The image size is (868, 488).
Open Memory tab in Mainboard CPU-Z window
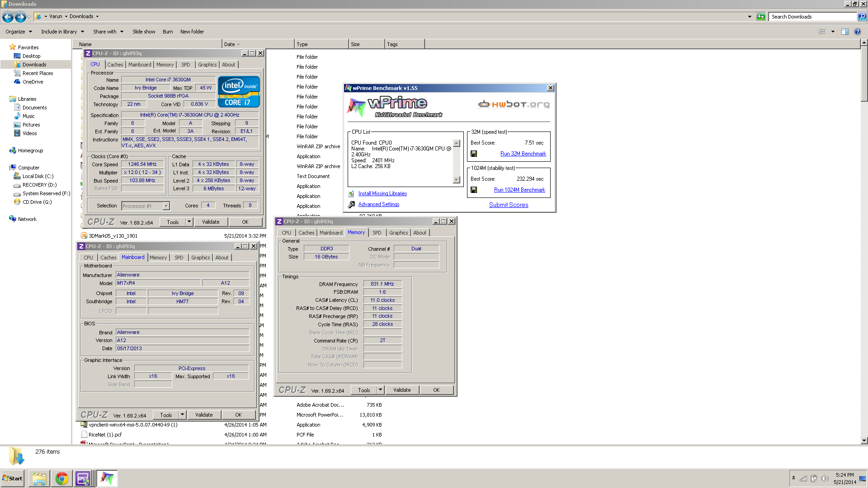coord(158,258)
